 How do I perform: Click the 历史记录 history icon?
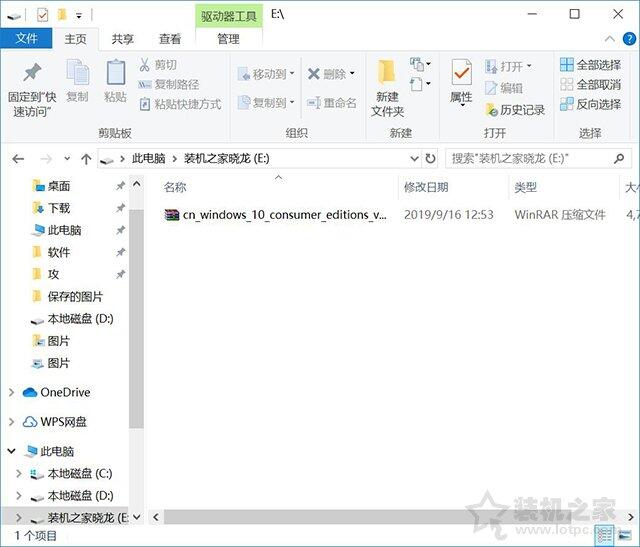coord(491,109)
